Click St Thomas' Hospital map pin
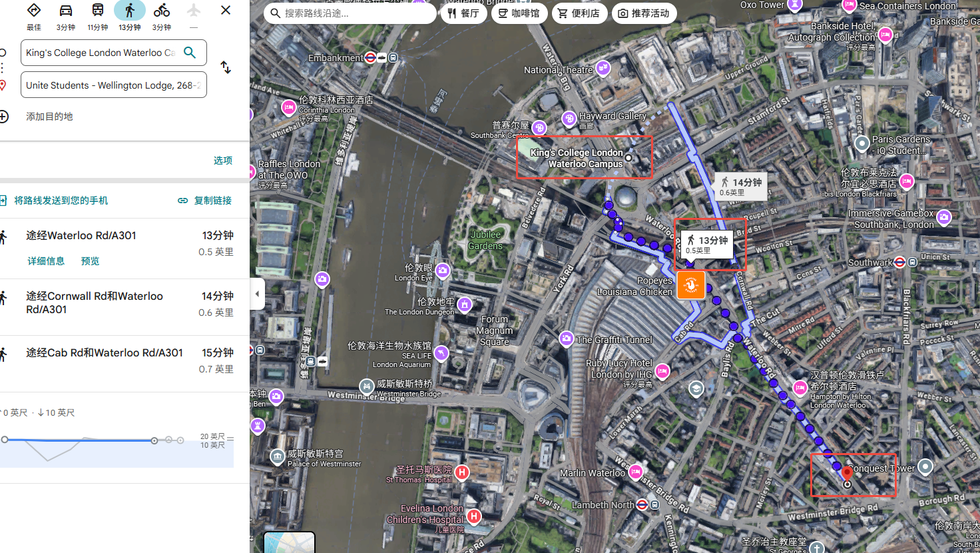The height and width of the screenshot is (553, 980). [x=461, y=472]
